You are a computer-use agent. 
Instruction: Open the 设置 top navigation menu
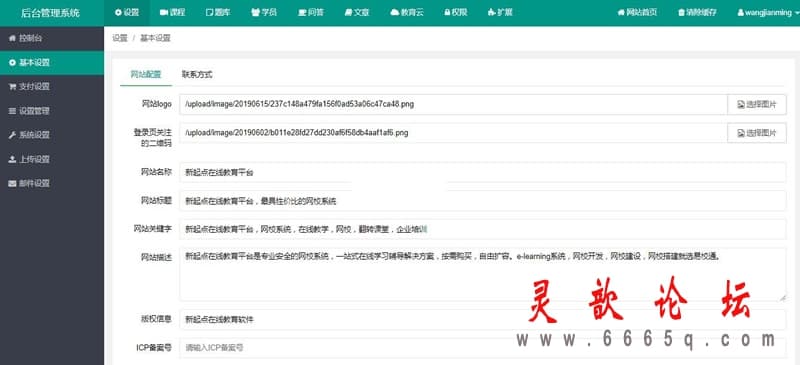127,12
